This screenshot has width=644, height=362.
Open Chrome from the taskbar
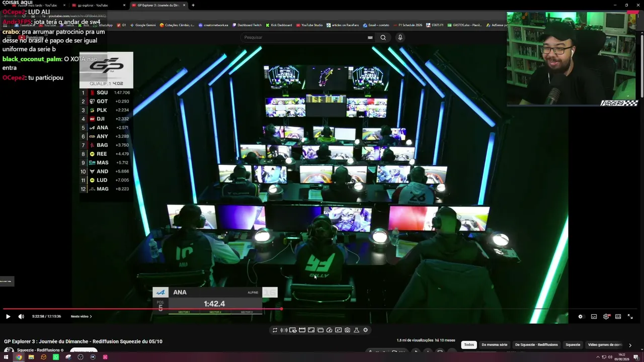tap(19, 357)
